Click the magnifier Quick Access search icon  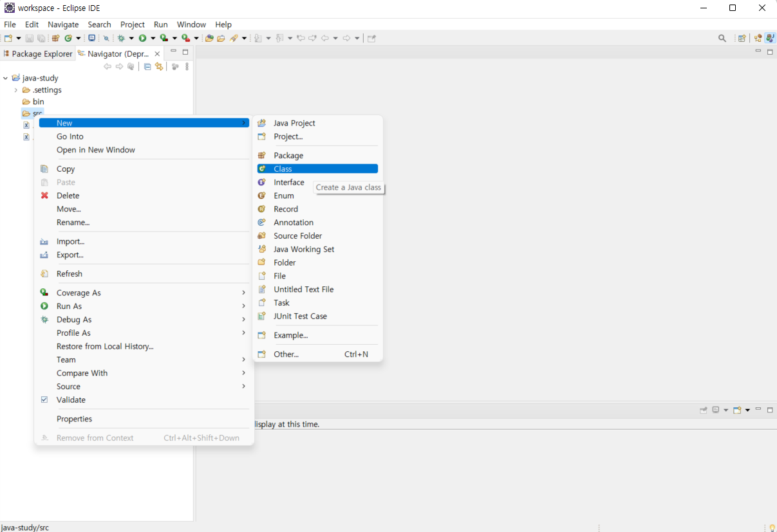pos(722,39)
